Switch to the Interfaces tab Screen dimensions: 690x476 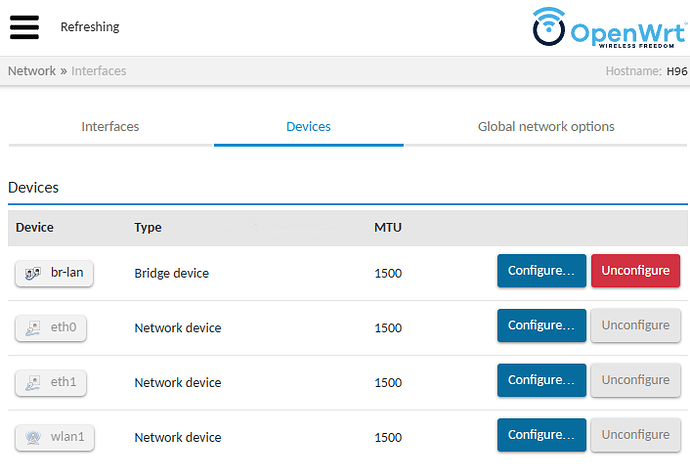click(x=110, y=127)
